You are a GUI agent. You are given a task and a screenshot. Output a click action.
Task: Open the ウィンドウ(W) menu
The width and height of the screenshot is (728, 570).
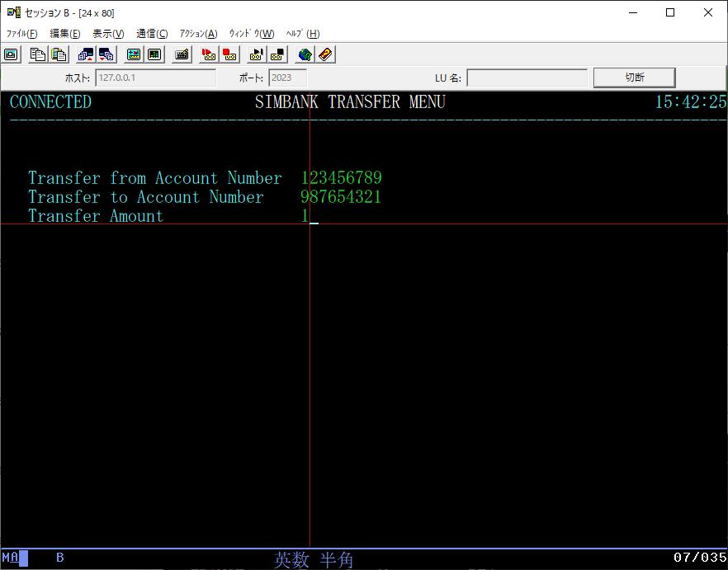[x=252, y=34]
